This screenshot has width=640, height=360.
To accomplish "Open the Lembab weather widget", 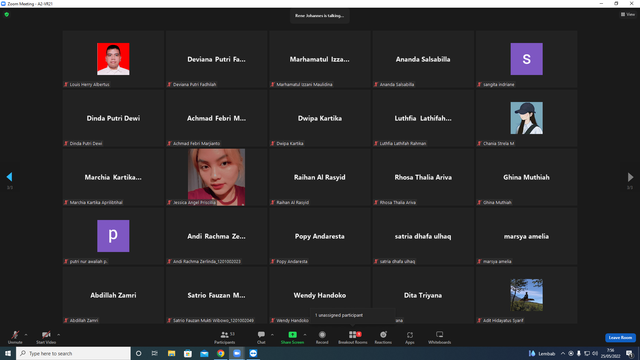I will click(542, 353).
